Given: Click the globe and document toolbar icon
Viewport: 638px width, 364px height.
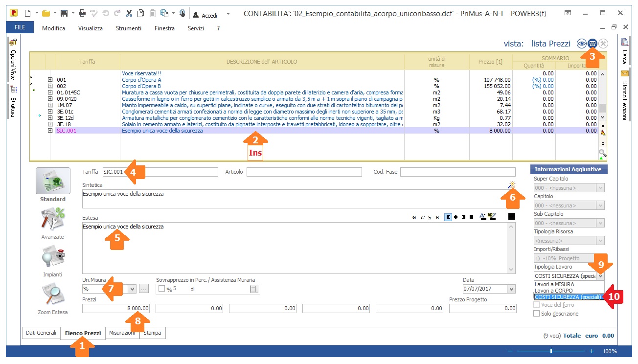Looking at the screenshot, I should [164, 14].
